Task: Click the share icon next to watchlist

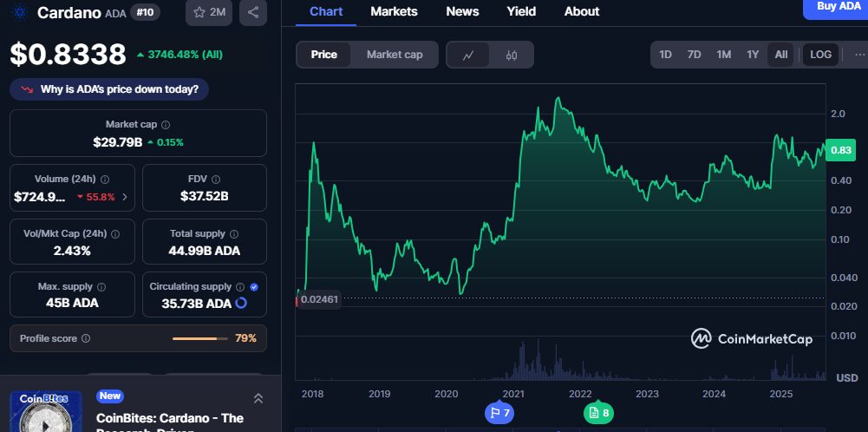Action: click(x=252, y=12)
